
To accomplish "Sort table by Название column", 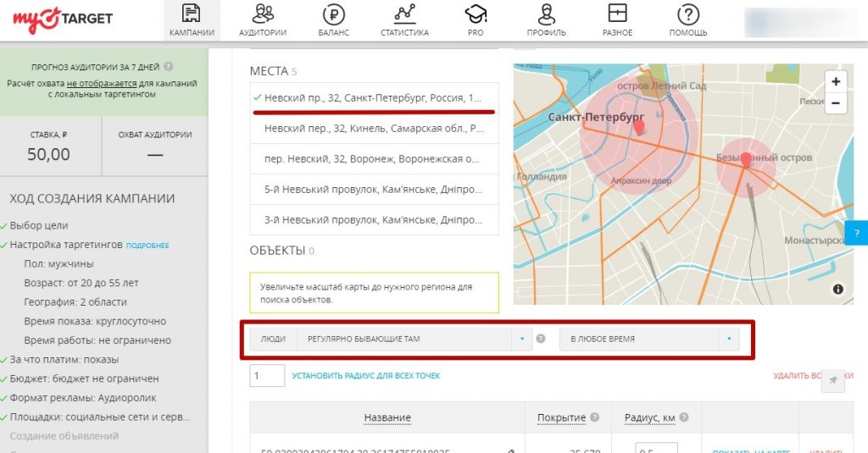I will pyautogui.click(x=387, y=417).
